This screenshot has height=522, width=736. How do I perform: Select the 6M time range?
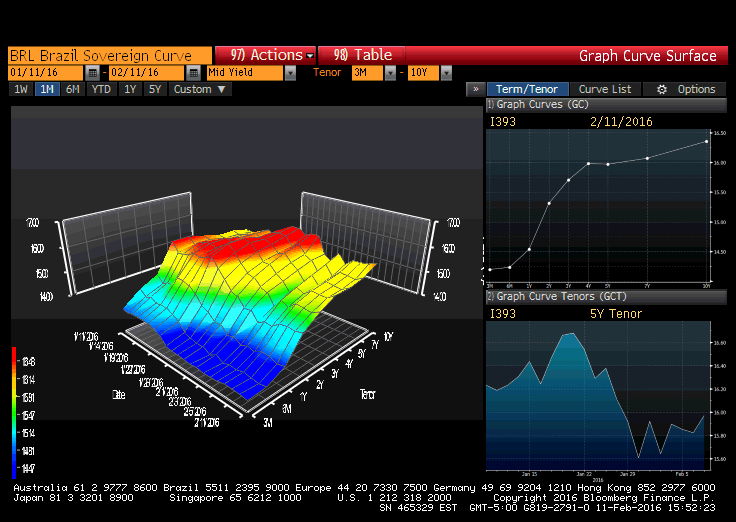[73, 89]
